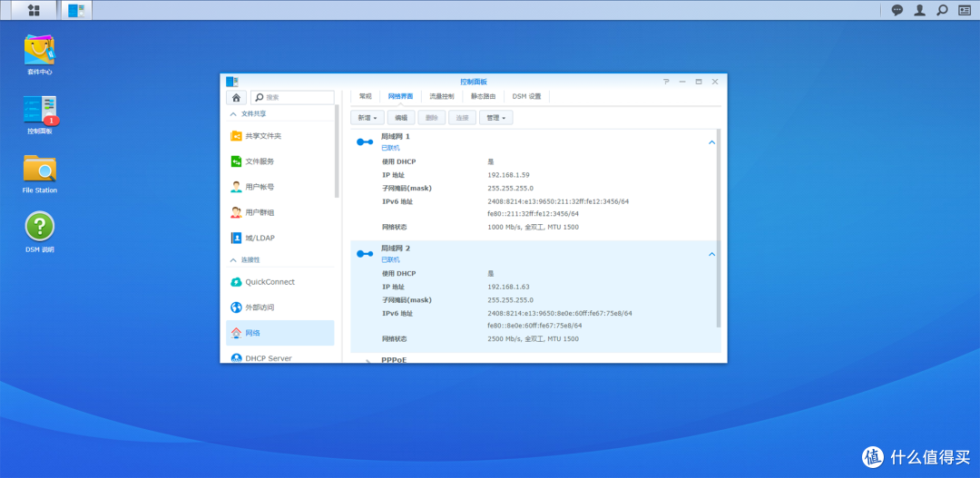980x478 pixels.
Task: Switch to the DSM 设置 tab
Action: 526,96
